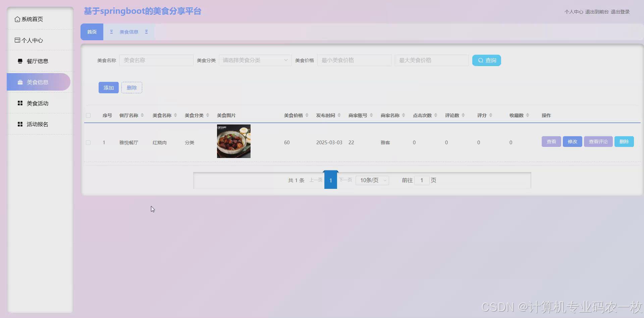Image resolution: width=644 pixels, height=318 pixels.
Task: Click the 添加 button to add food
Action: [108, 87]
